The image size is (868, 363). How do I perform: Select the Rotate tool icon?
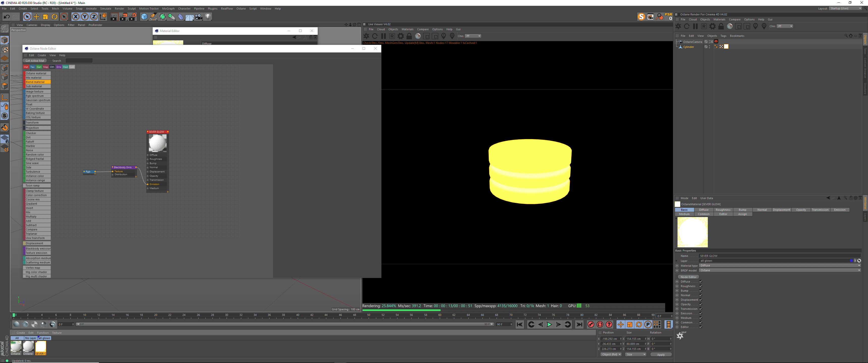click(x=54, y=16)
